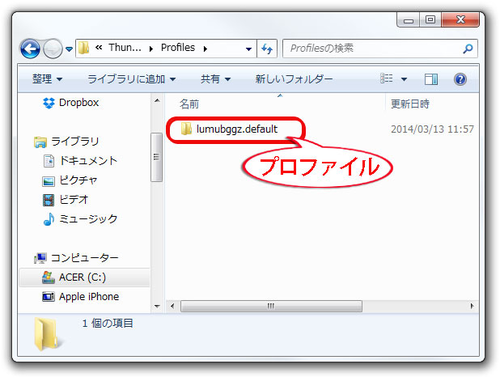Select コンピューター in navigation pane
Viewport: 500px width, 377px height.
point(85,258)
